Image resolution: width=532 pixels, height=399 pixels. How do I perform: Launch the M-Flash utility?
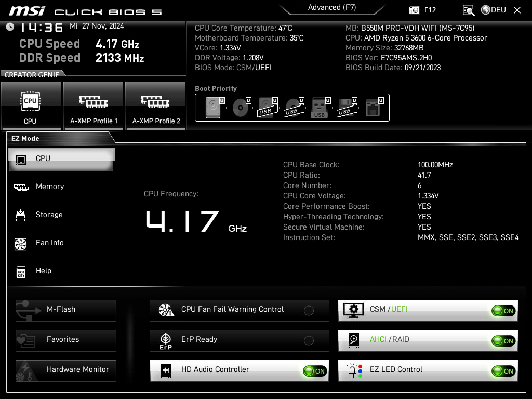tap(66, 311)
